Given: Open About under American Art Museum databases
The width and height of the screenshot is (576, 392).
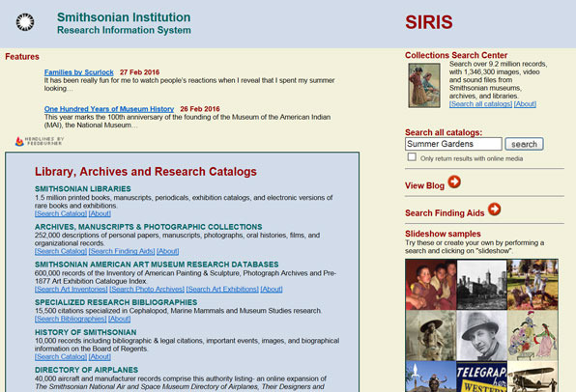Looking at the screenshot, I should point(272,290).
